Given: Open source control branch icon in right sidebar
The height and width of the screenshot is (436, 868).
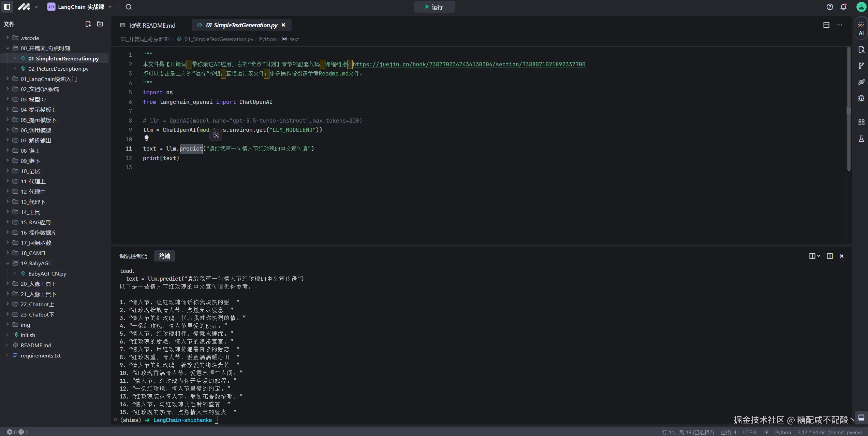Looking at the screenshot, I should [x=861, y=66].
